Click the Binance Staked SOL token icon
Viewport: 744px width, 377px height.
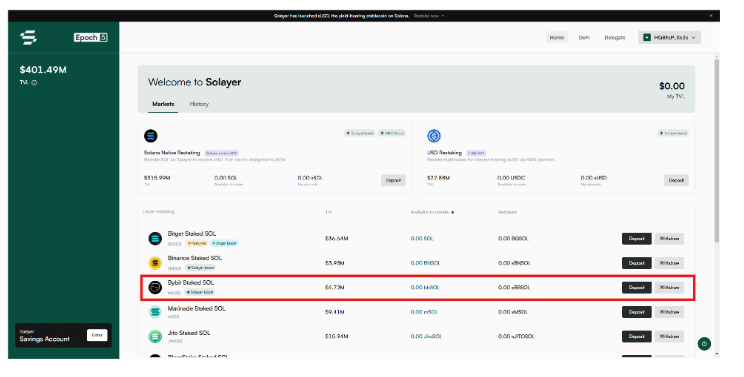coord(155,263)
